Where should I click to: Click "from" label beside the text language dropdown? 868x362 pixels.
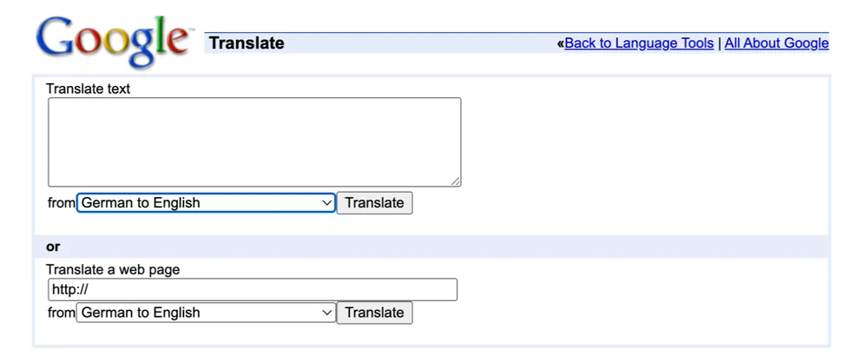click(62, 203)
